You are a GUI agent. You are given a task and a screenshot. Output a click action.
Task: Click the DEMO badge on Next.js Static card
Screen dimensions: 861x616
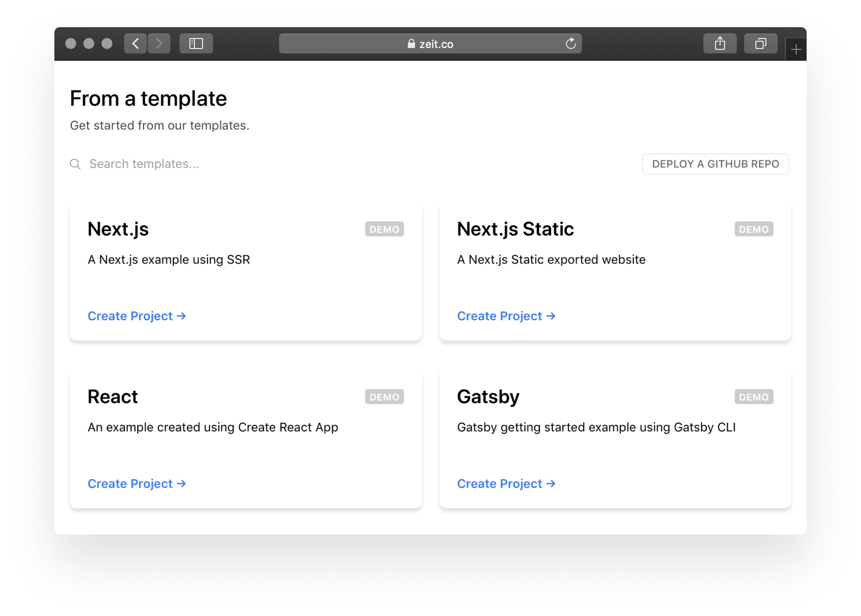pyautogui.click(x=753, y=229)
